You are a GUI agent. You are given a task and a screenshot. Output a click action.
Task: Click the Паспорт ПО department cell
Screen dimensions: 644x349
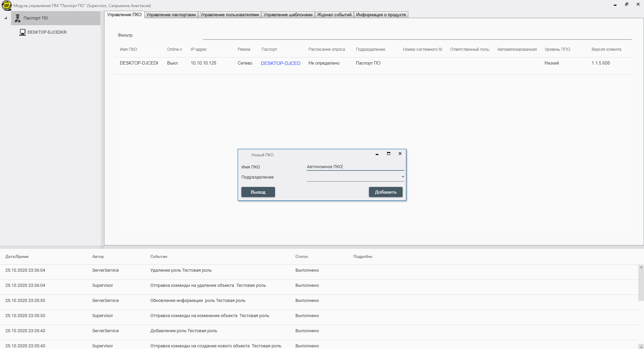(x=368, y=63)
